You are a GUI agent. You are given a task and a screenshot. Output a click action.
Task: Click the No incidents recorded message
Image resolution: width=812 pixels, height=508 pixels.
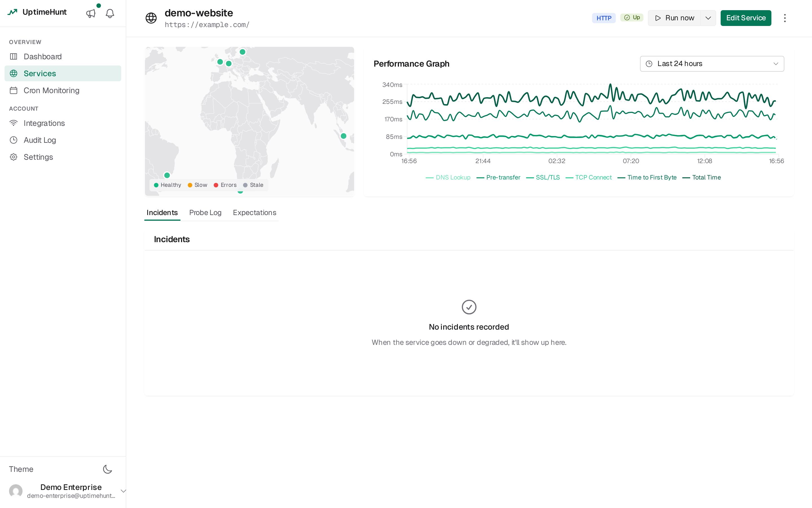point(469,327)
